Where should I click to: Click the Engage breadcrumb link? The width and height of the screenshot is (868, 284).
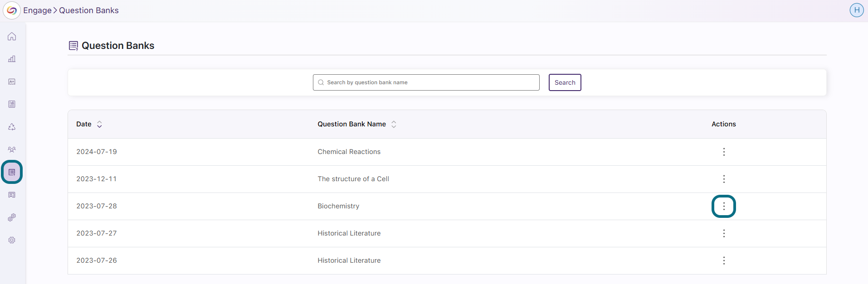(38, 10)
